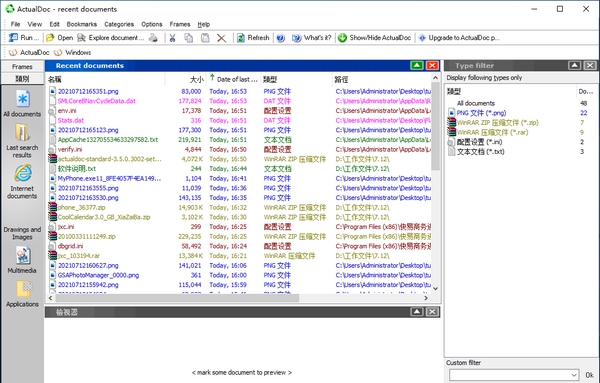Select Last search results category
Image resolution: width=600 pixels, height=383 pixels.
[x=22, y=140]
